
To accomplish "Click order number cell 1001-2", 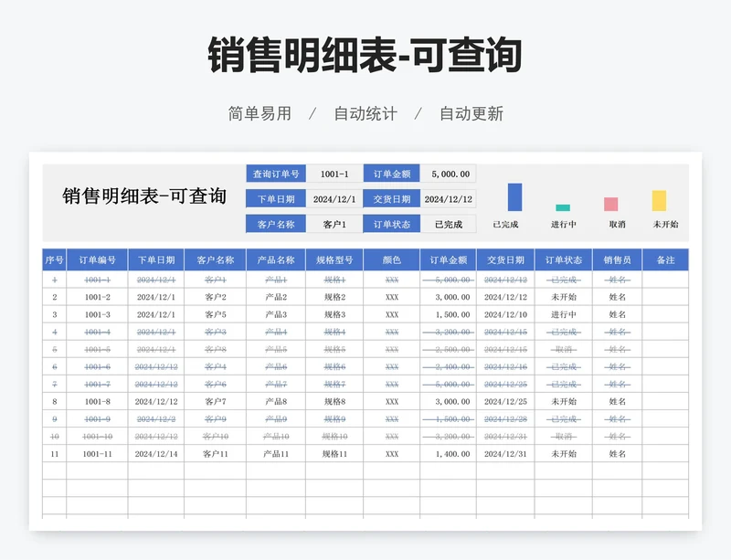I will (97, 297).
